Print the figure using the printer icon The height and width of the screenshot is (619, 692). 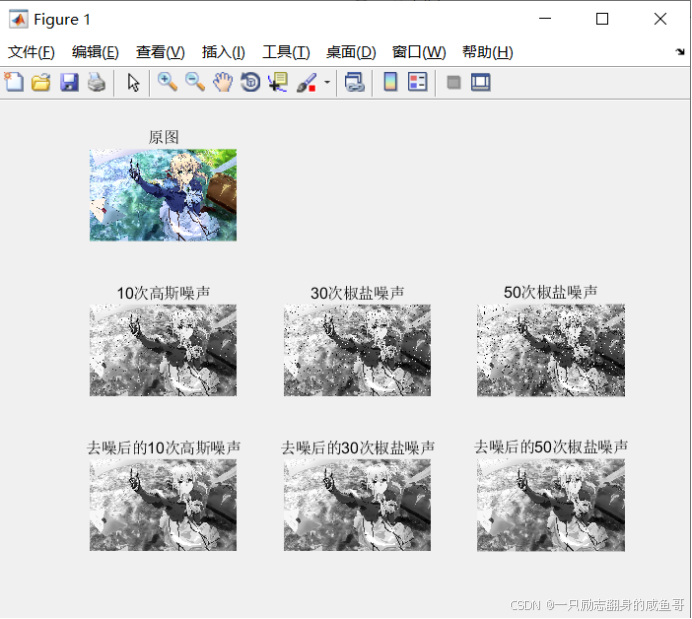click(x=97, y=83)
